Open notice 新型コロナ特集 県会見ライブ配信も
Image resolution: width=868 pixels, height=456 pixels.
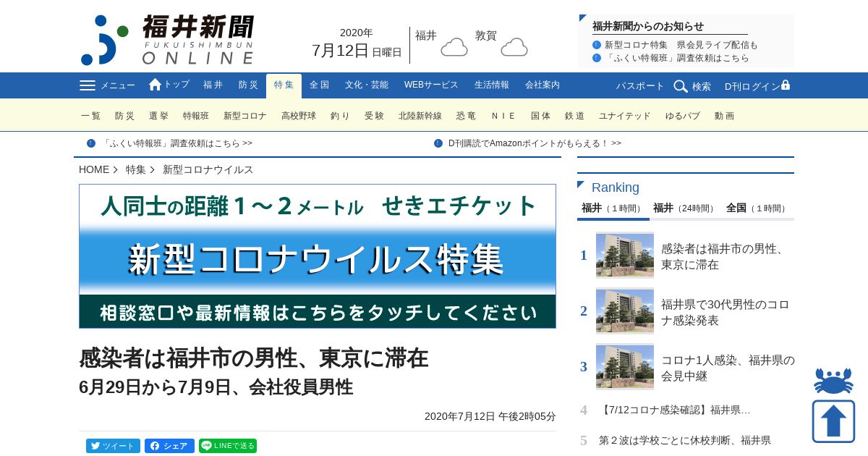tap(681, 45)
